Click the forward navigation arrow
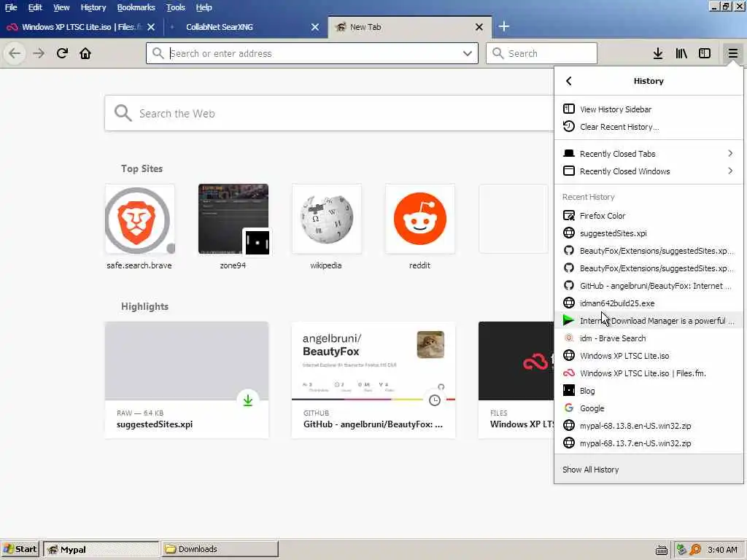The width and height of the screenshot is (747, 560). [39, 53]
